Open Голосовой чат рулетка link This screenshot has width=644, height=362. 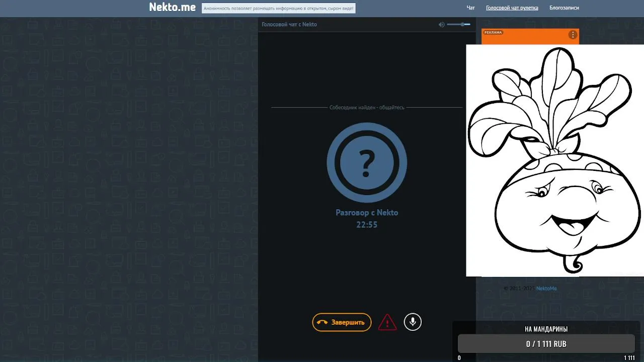tap(512, 8)
